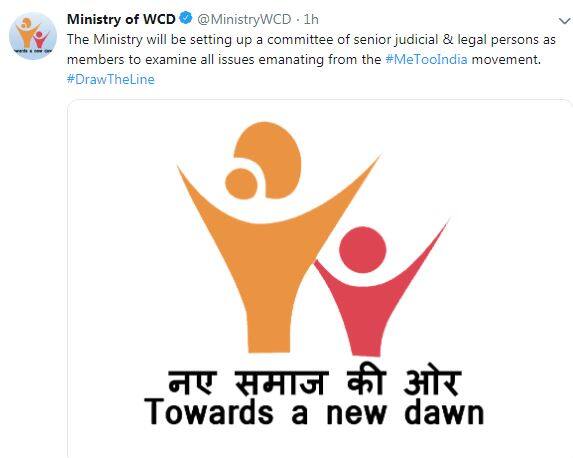Click the 'Towards a new dawn' caption

pos(314,412)
